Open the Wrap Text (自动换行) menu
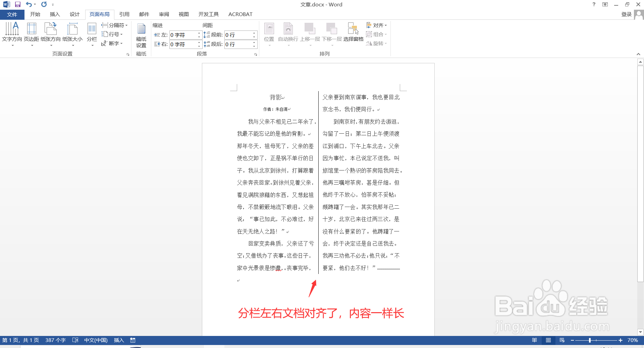The height and width of the screenshot is (348, 644). [x=288, y=34]
